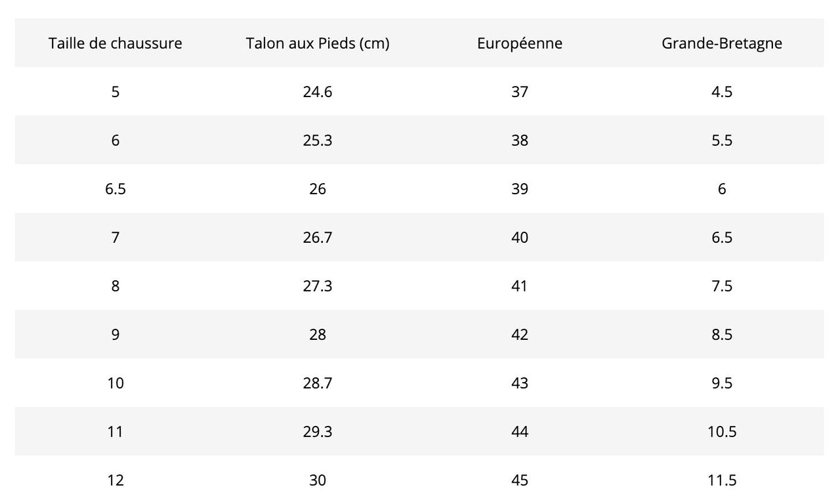Select European size 39 cell
Viewport: 840px width, 504px height.
point(520,189)
